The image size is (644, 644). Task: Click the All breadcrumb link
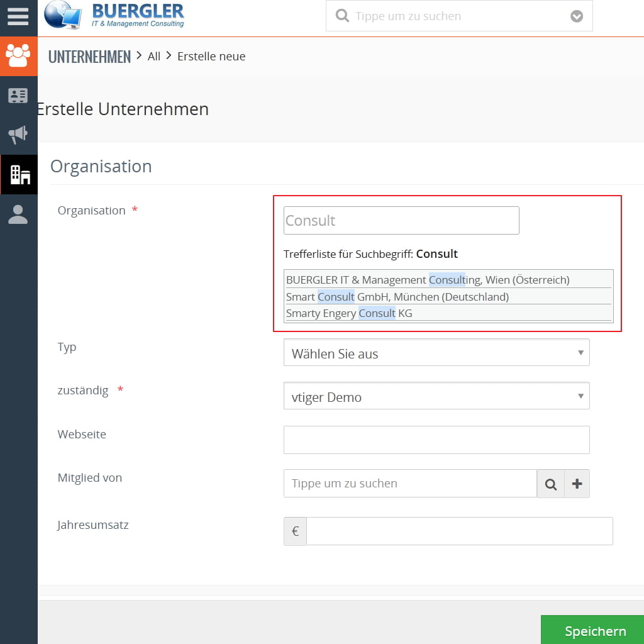point(153,56)
